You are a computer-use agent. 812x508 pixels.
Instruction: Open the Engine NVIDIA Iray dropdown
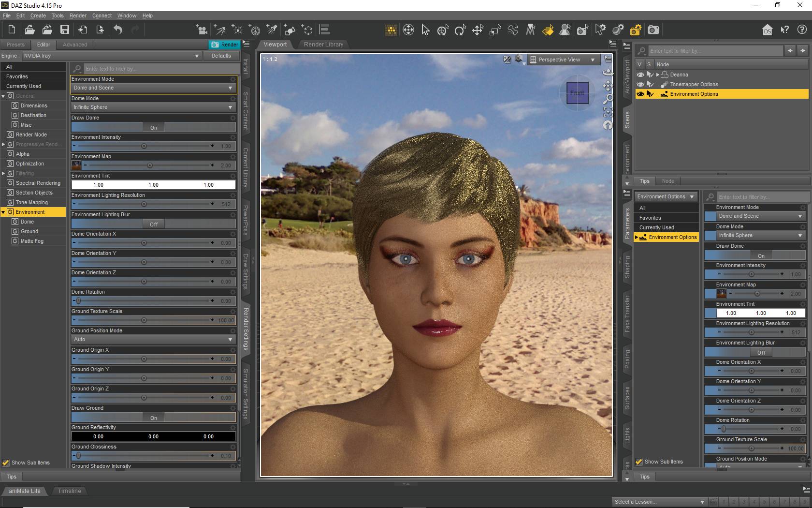coord(112,56)
